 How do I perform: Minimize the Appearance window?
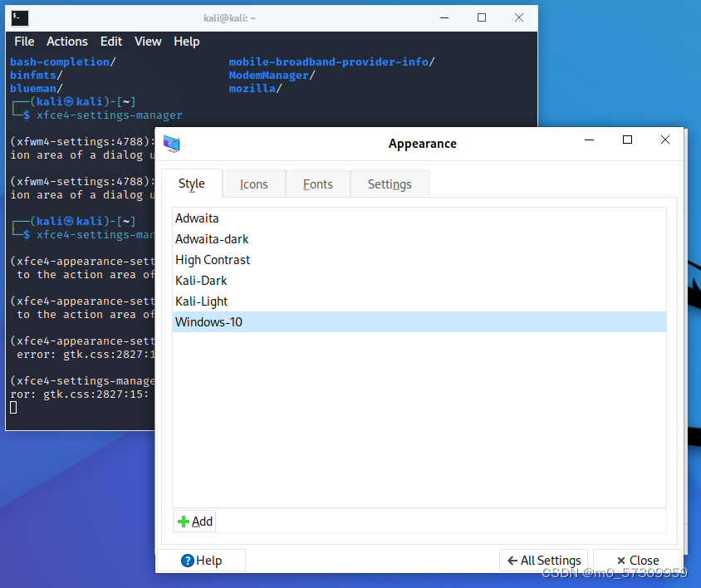click(589, 140)
